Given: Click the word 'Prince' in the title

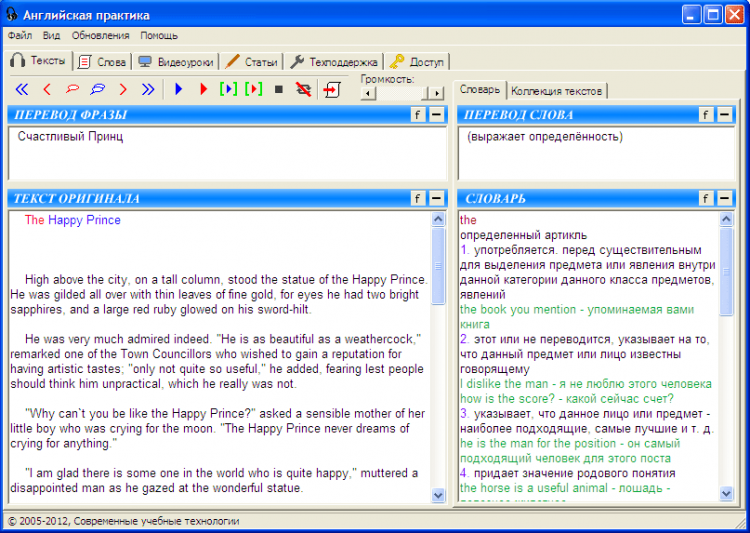Looking at the screenshot, I should click(103, 220).
